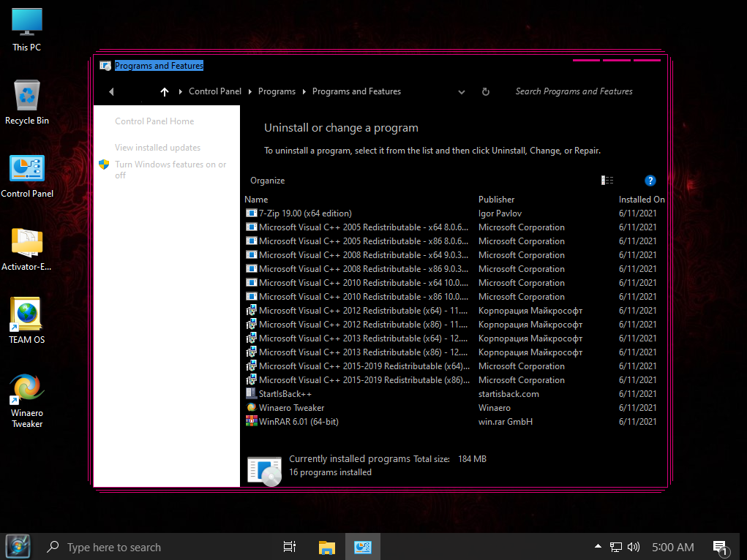The width and height of the screenshot is (747, 560).
Task: Open the Start menu orb
Action: point(18,547)
